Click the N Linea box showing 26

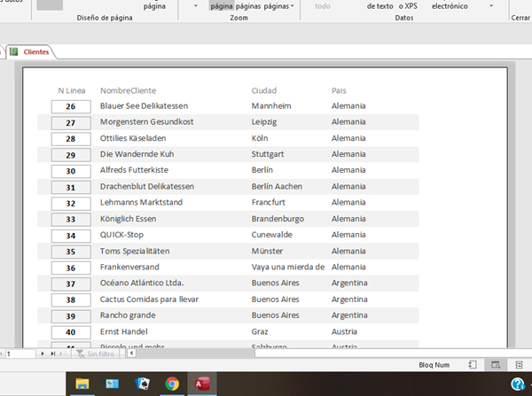[x=71, y=106]
